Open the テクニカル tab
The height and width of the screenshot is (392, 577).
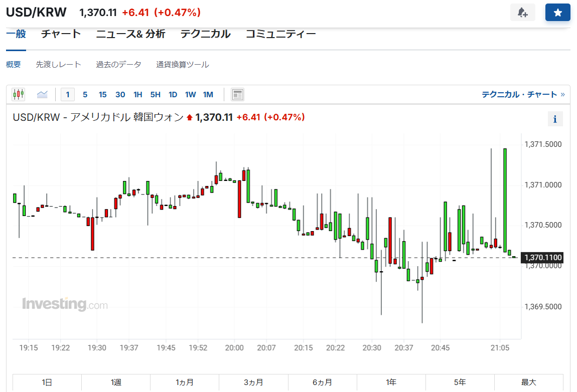tap(205, 34)
